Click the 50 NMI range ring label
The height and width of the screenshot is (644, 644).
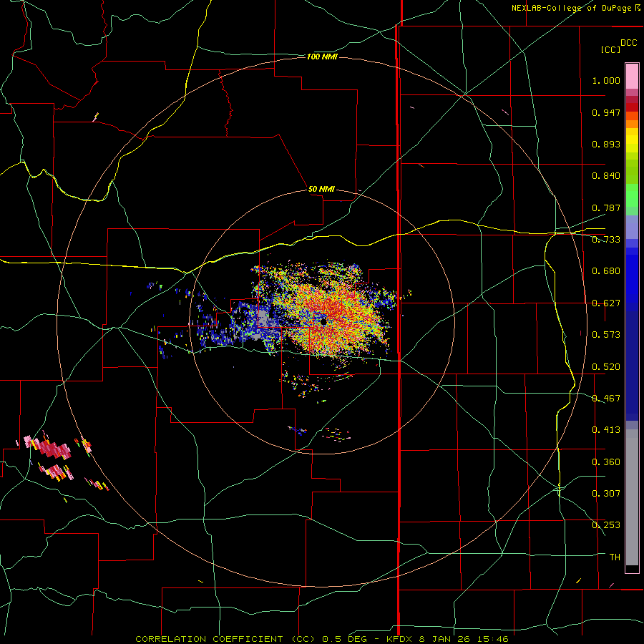click(x=321, y=189)
